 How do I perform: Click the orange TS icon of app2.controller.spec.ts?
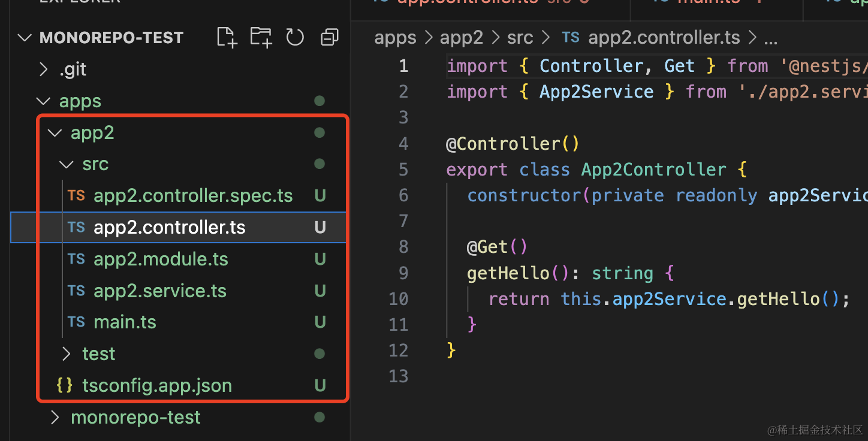pyautogui.click(x=76, y=196)
